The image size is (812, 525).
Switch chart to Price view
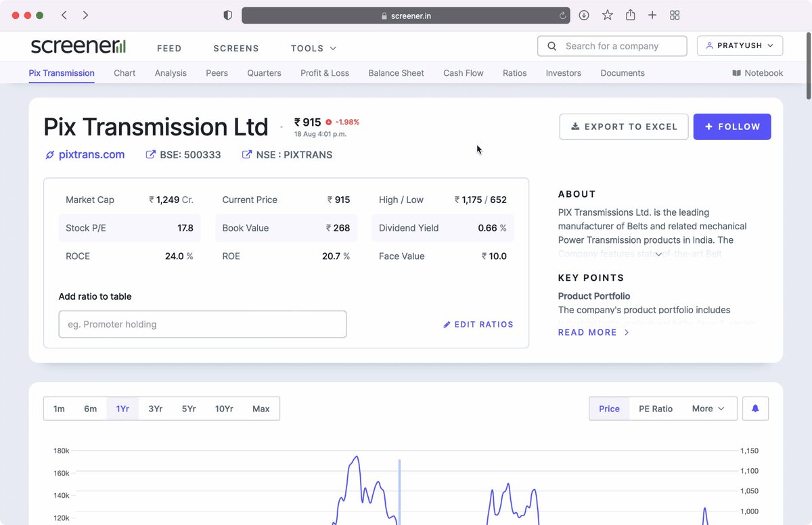609,409
